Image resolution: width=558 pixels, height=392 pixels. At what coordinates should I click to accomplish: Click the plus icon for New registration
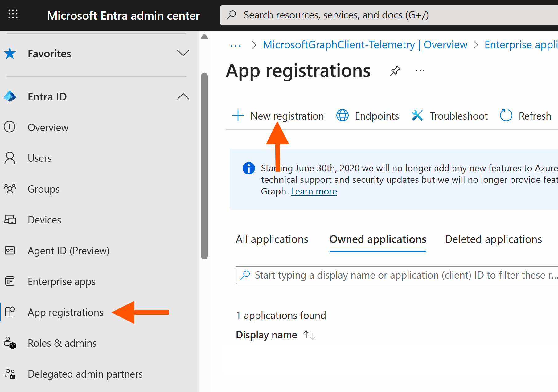238,116
